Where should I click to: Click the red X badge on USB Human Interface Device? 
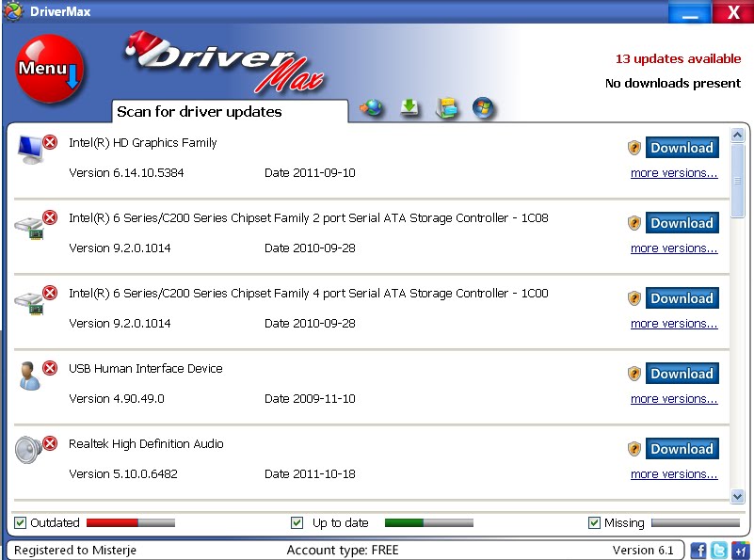[x=50, y=368]
